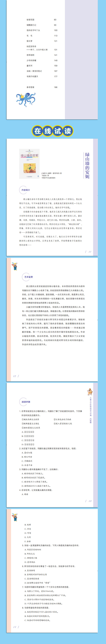This screenshot has width=106, height=644.
Task: Go to 狼王梦 in table of contents
Action: 42,41
